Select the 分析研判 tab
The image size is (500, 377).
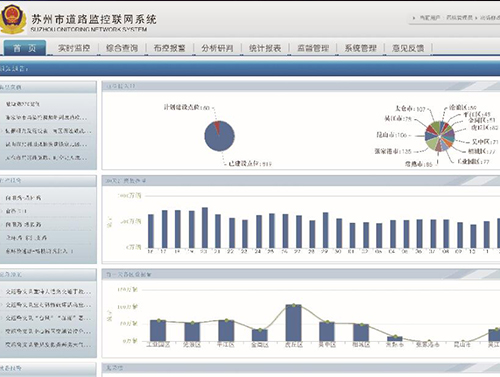point(217,48)
